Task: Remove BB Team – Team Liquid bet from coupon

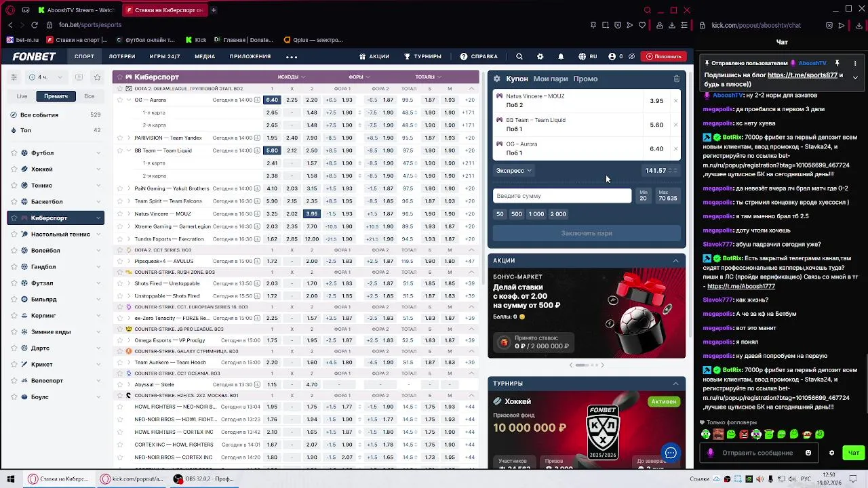Action: point(675,125)
